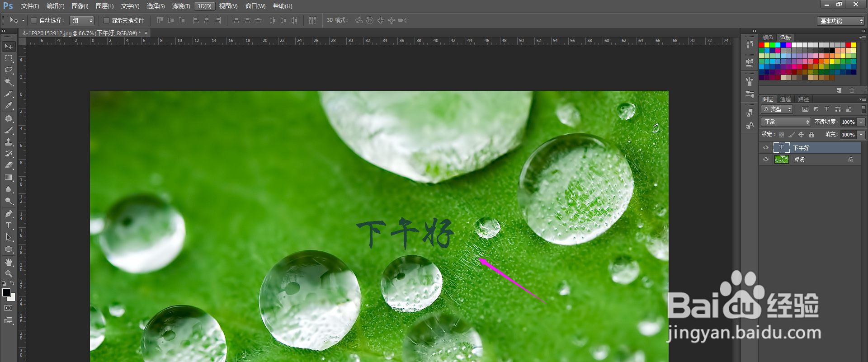Toggle lock all padlock icon

(811, 135)
